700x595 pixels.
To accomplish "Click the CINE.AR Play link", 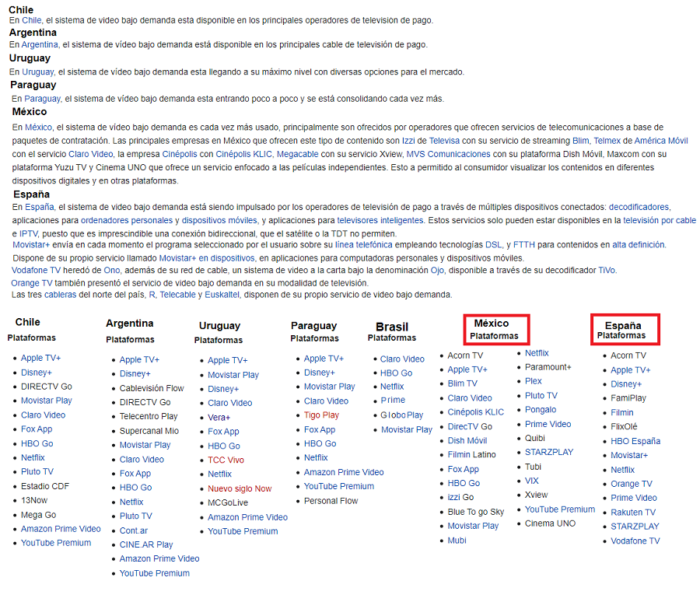I will (x=146, y=544).
